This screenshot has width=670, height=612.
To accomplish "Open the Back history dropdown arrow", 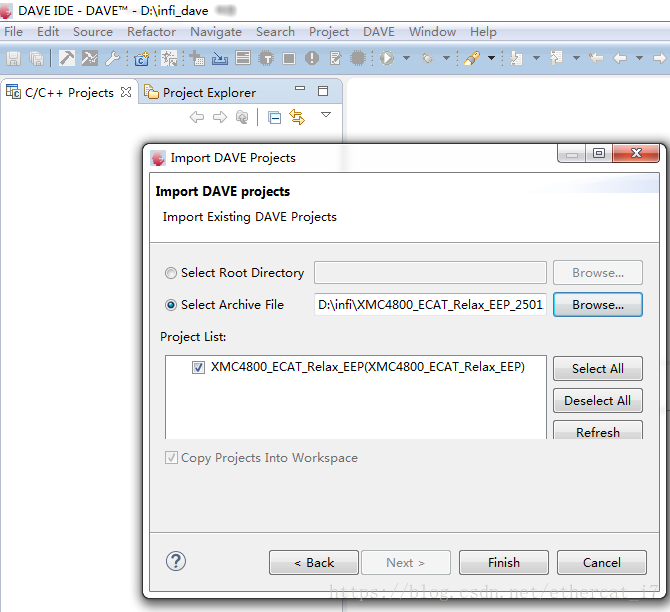I will (x=639, y=58).
